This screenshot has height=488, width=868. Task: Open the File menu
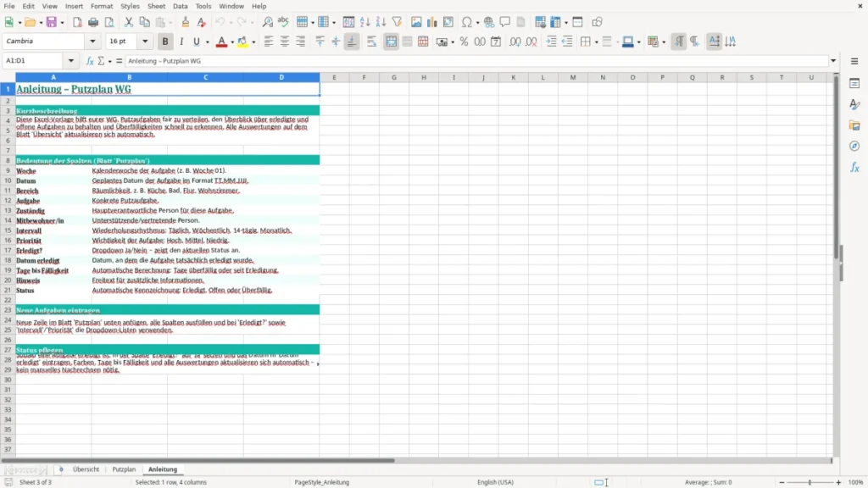[x=9, y=6]
